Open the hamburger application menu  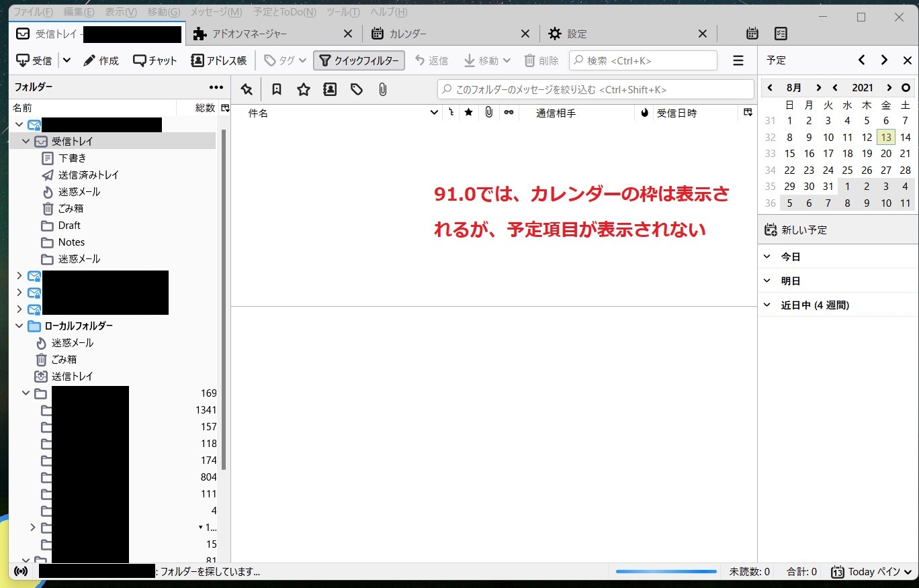tap(738, 60)
